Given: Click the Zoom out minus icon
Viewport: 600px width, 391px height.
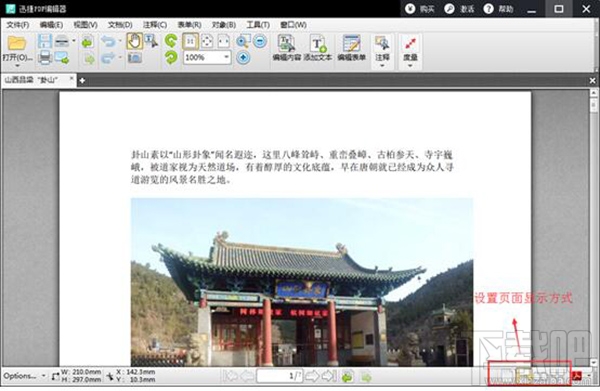Looking at the screenshot, I should (x=260, y=41).
